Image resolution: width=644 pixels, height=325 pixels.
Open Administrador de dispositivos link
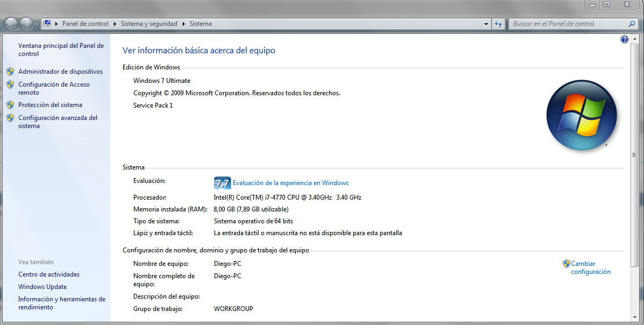click(x=60, y=72)
